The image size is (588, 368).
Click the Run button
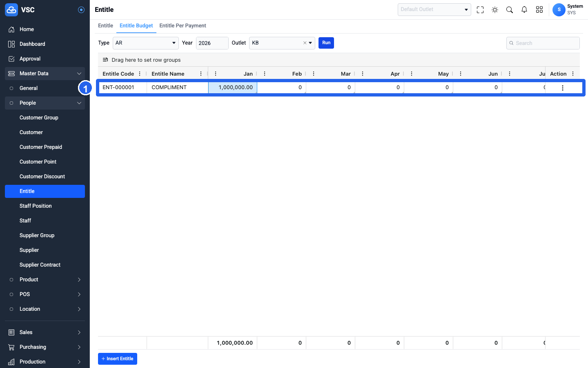click(x=326, y=43)
